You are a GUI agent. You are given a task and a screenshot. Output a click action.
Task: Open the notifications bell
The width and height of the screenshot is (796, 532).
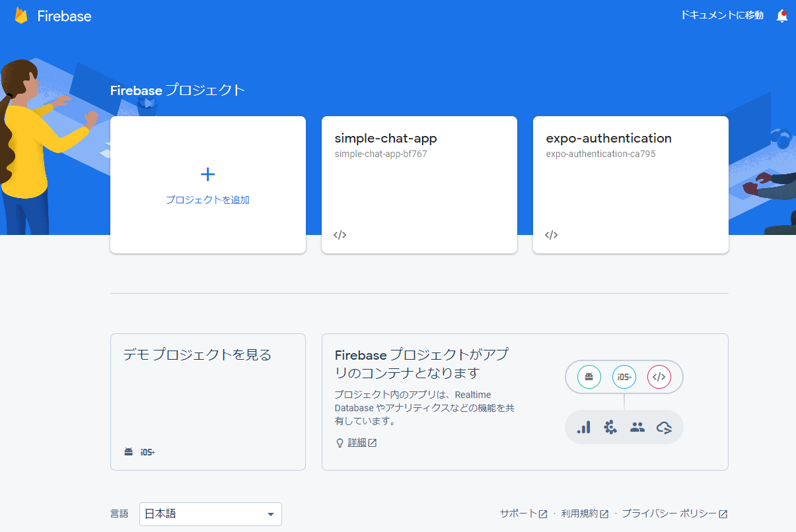[x=782, y=15]
